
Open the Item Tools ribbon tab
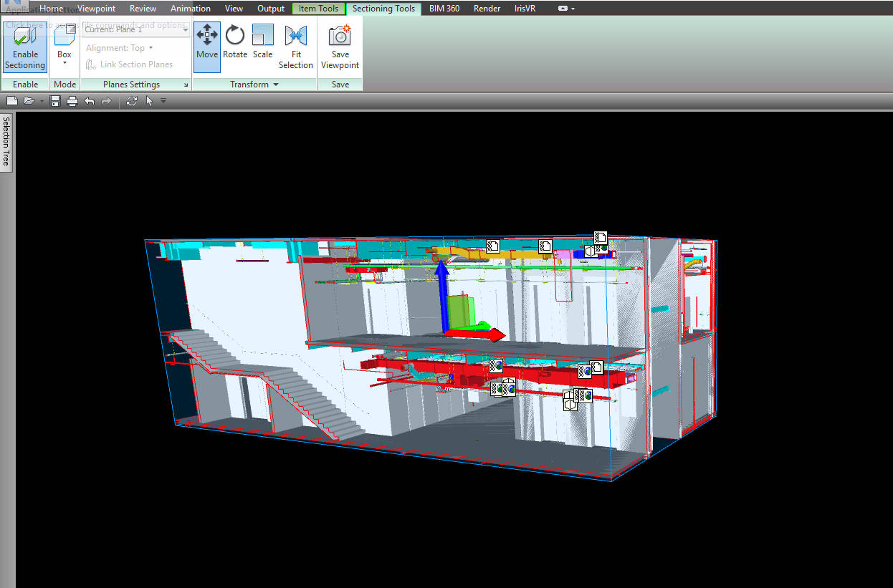pyautogui.click(x=318, y=9)
